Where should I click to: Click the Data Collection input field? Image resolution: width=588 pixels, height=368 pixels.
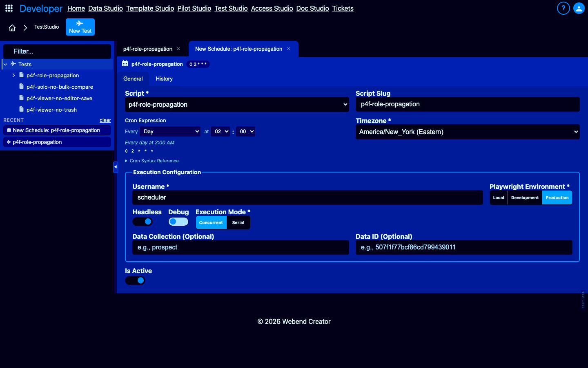click(241, 247)
